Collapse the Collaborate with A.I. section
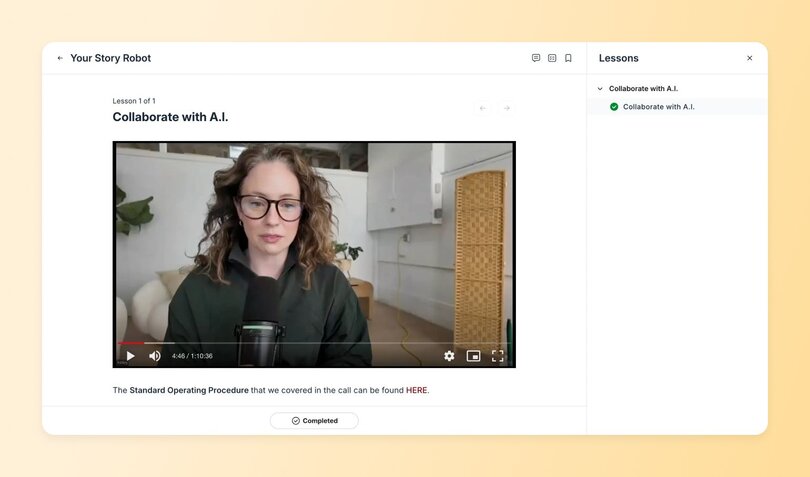The image size is (810, 477). click(600, 89)
